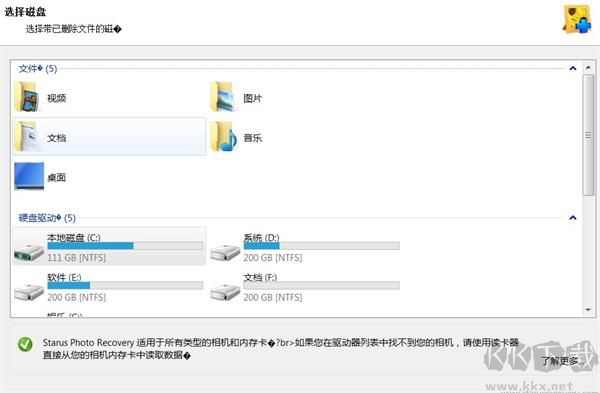This screenshot has width=600, height=393.
Task: Click the 文档 (F:) drive label
Action: pos(260,277)
